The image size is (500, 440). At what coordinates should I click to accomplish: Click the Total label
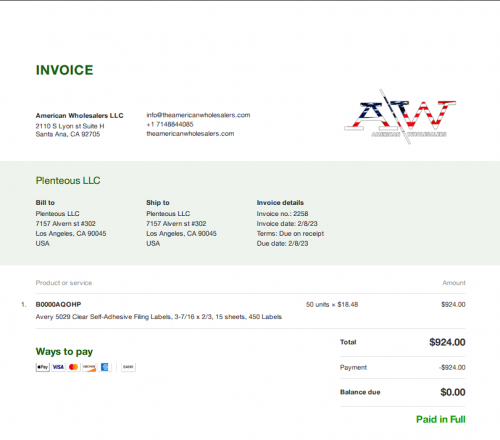point(348,342)
